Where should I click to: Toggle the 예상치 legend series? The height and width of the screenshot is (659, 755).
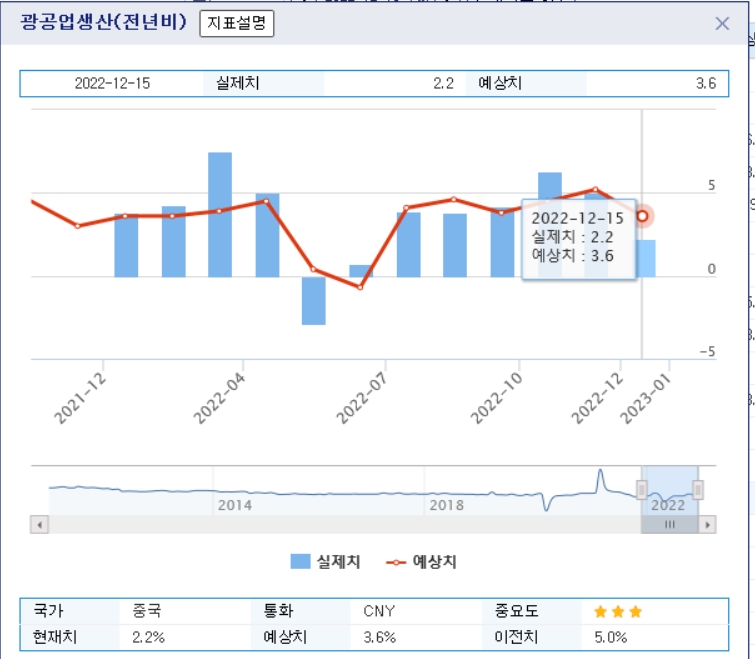[x=421, y=561]
